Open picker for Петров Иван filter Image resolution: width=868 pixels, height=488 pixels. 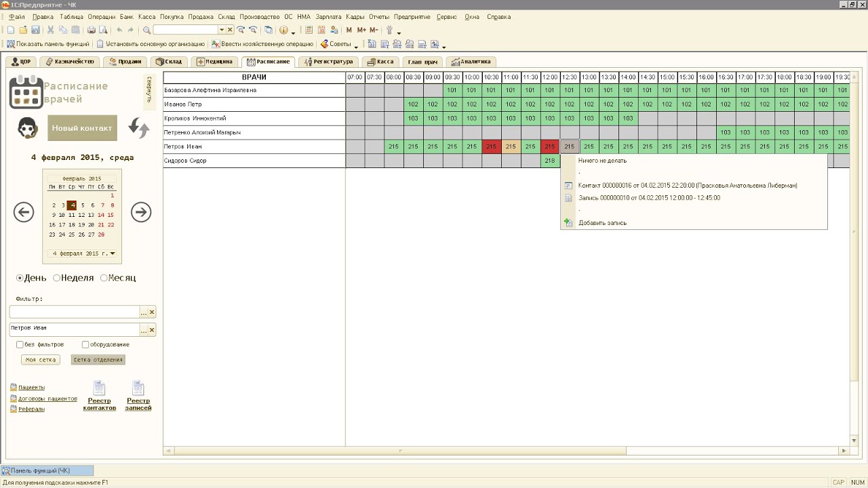(143, 330)
